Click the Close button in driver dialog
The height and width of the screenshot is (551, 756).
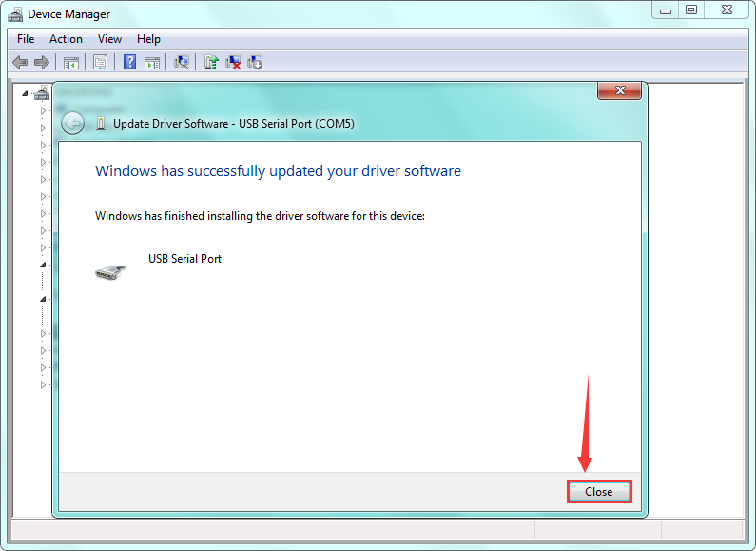[x=599, y=492]
